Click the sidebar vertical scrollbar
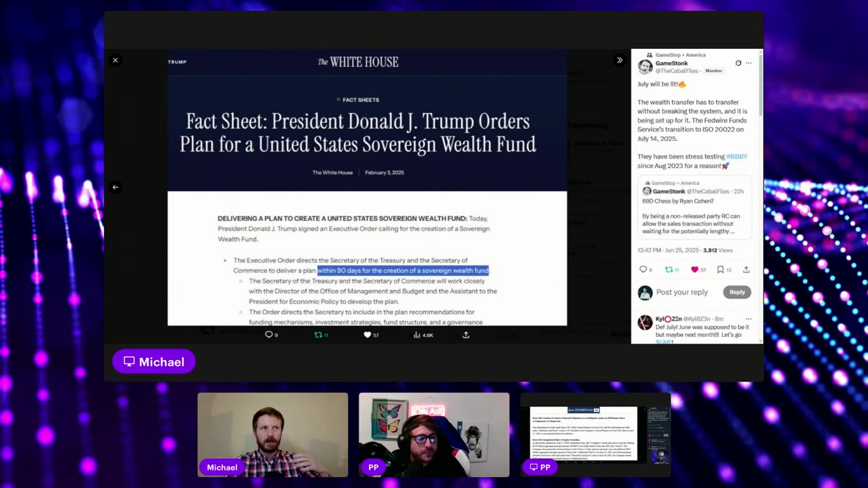Image resolution: width=868 pixels, height=488 pixels. [x=760, y=85]
